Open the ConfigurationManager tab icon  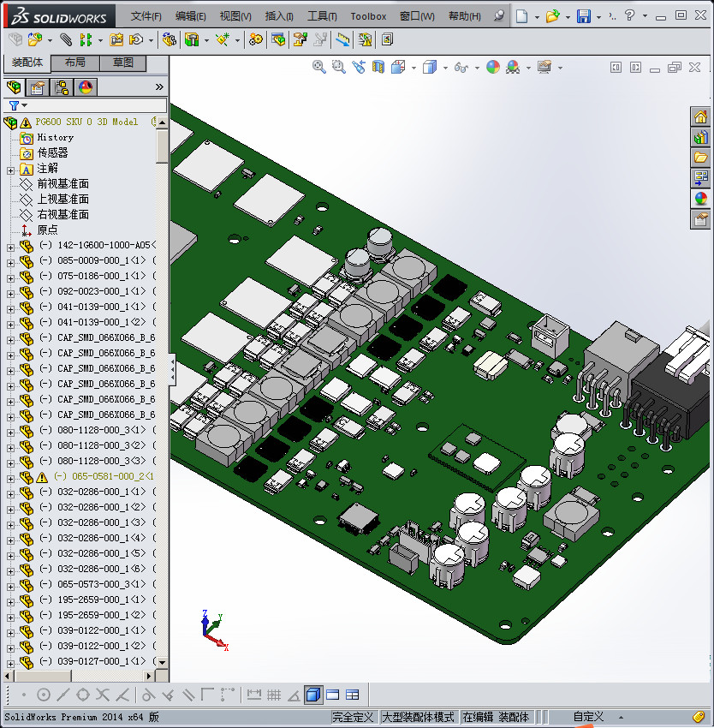[x=61, y=87]
